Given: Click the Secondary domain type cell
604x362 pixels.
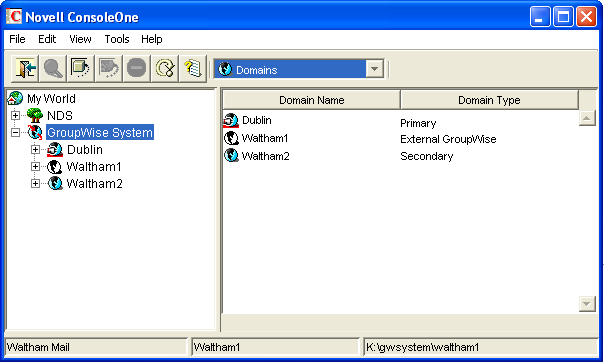Looking at the screenshot, I should [x=426, y=156].
